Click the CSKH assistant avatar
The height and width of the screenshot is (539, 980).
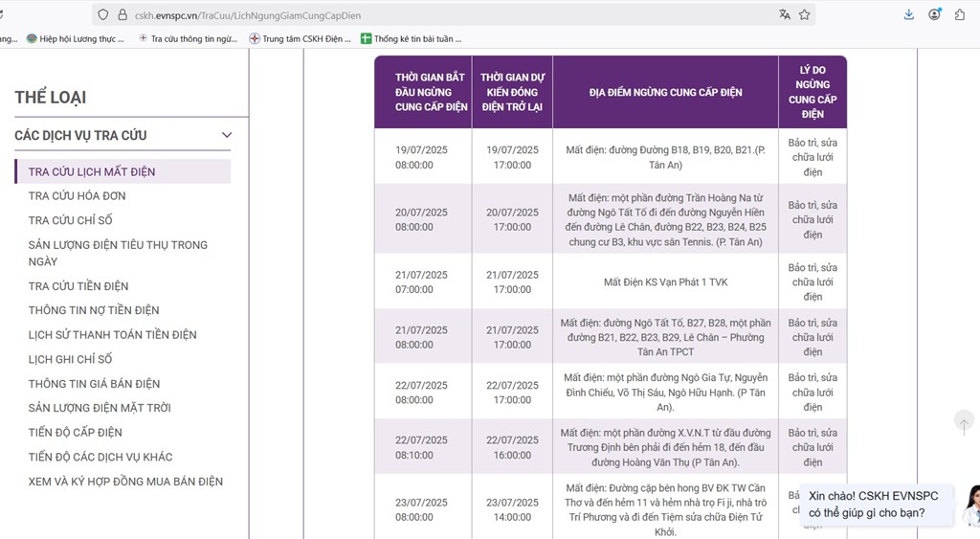point(972,505)
